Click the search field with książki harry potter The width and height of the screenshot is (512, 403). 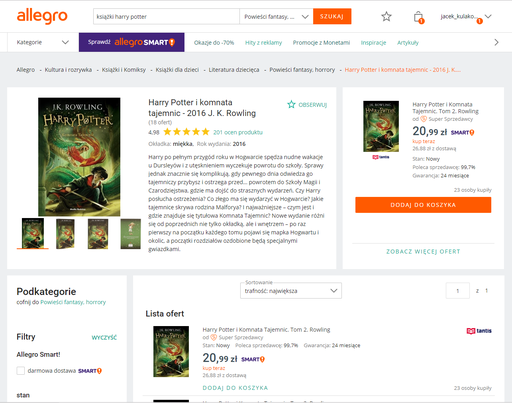[x=166, y=17]
